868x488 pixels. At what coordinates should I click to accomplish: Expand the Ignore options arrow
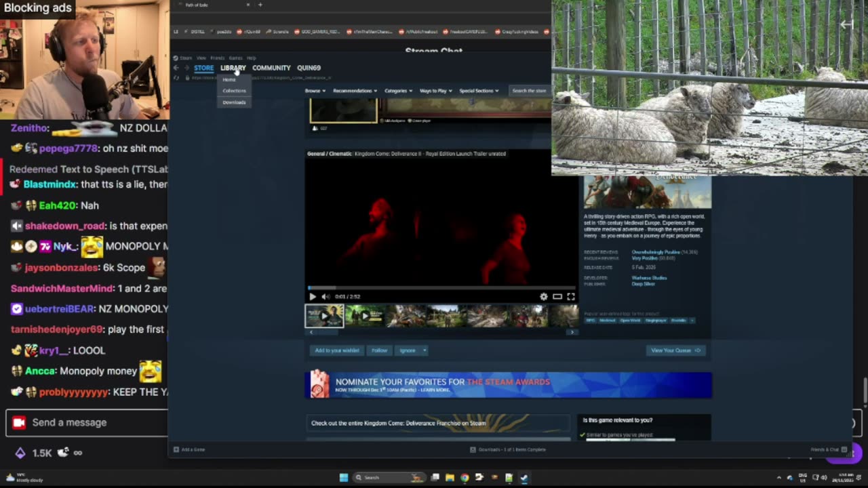point(425,350)
